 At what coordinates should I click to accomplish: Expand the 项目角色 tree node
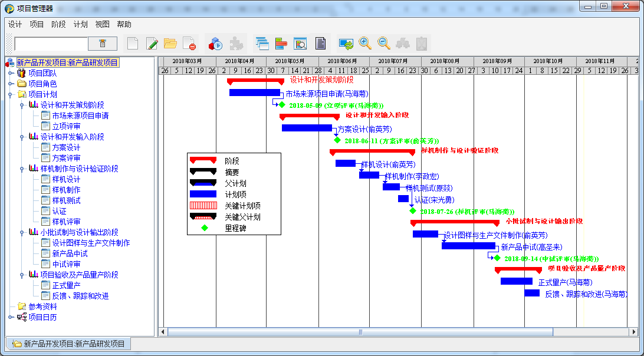pyautogui.click(x=11, y=84)
